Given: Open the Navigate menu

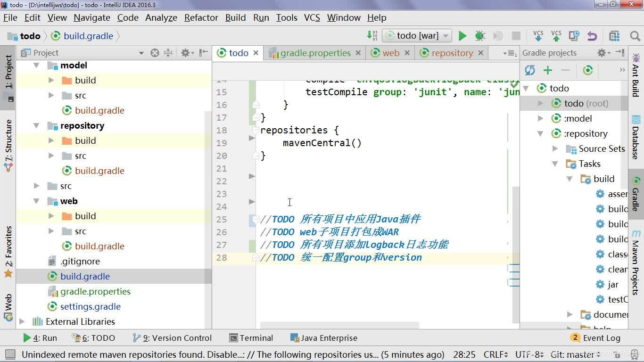Looking at the screenshot, I should [92, 18].
